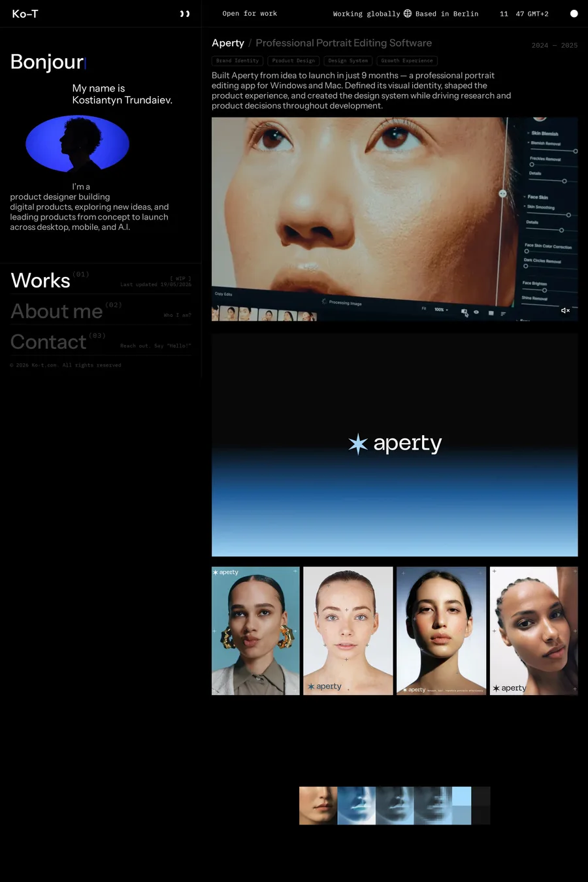This screenshot has height=882, width=588.
Task: Toggle the white circle switch in top-right corner
Action: tap(574, 14)
